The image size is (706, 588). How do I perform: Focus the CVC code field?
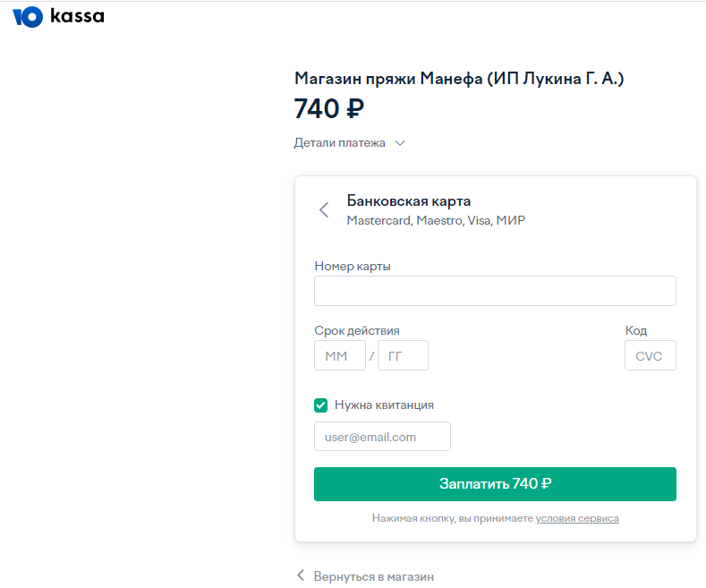[651, 355]
